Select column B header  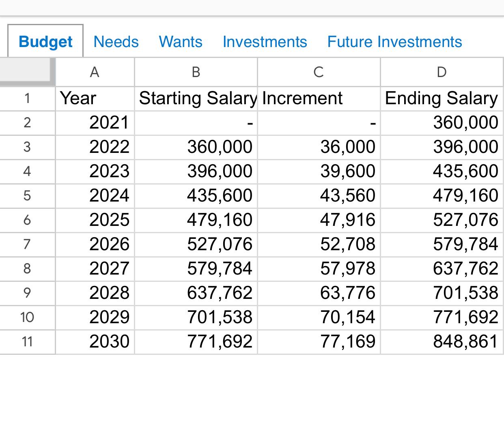(x=196, y=72)
